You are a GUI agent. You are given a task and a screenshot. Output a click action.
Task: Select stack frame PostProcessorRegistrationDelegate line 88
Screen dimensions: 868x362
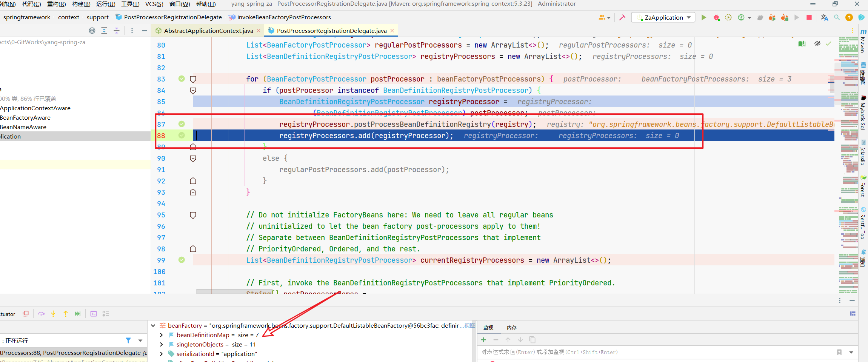[x=74, y=353]
